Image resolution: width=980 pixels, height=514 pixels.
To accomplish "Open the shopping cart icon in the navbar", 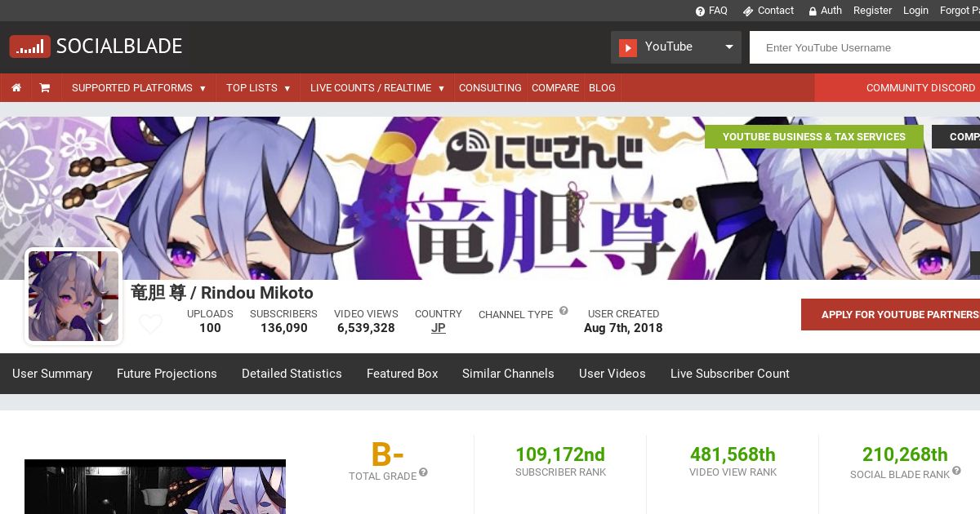I will tap(45, 88).
